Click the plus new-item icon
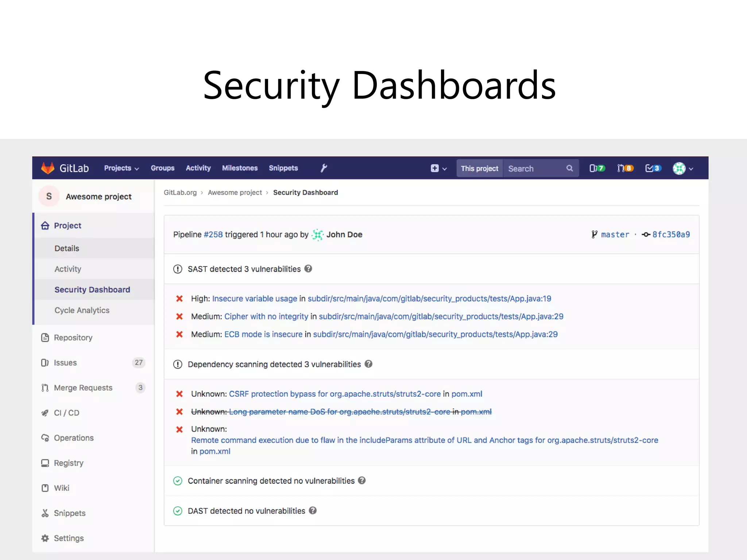The height and width of the screenshot is (560, 747). (x=434, y=168)
